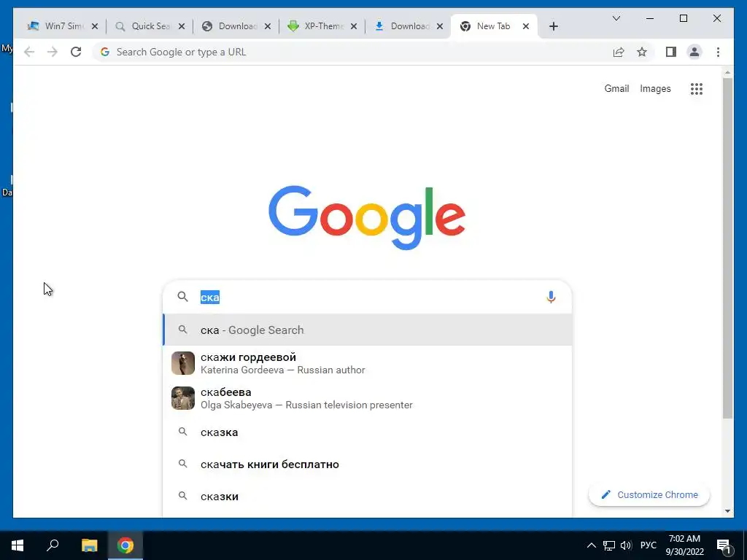This screenshot has width=747, height=560.
Task: Click Katerina Gordeeva thumbnail image
Action: 183,363
